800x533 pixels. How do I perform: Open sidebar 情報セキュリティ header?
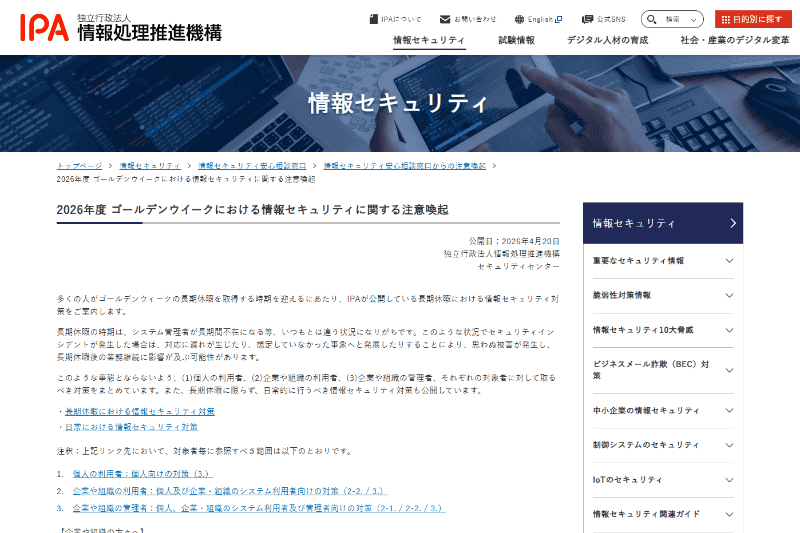point(663,223)
